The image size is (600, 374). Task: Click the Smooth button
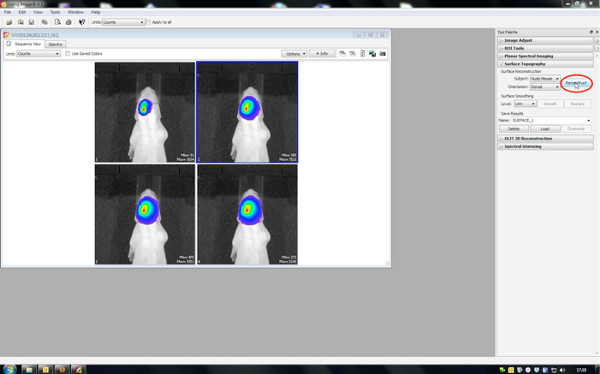550,104
